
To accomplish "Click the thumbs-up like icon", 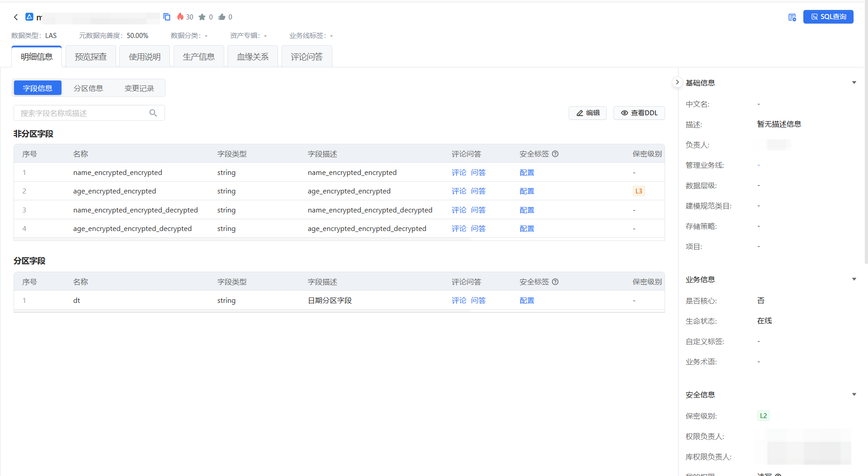I will 222,17.
